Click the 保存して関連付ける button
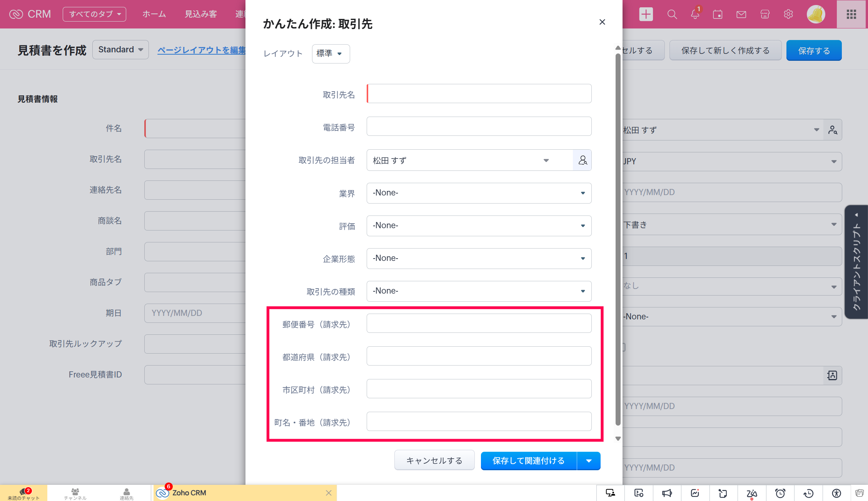Viewport: 868px width, 501px height. click(x=528, y=461)
